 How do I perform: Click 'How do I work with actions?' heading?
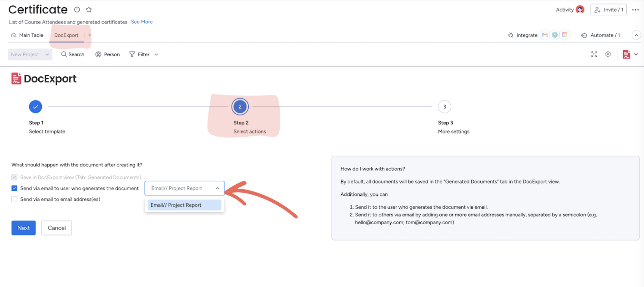(373, 169)
